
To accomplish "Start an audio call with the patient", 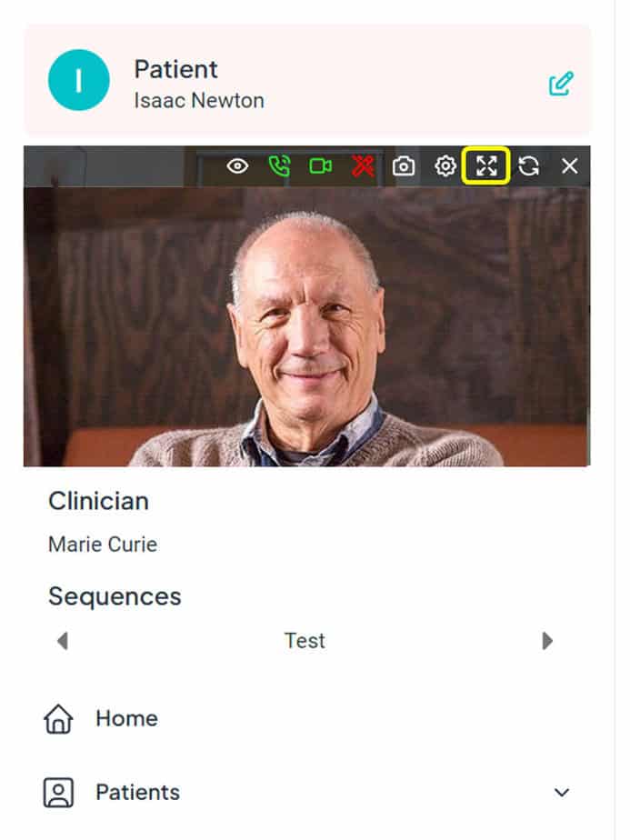I will (279, 166).
